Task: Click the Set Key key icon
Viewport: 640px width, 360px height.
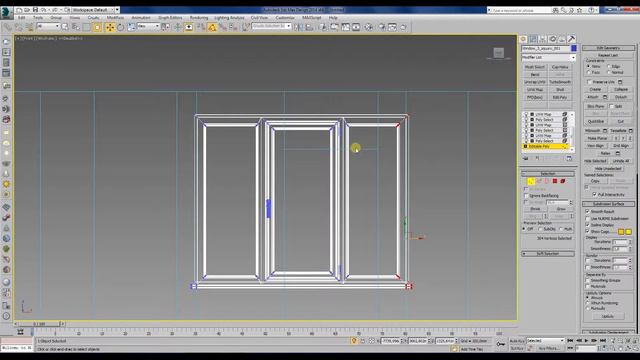Action: pyautogui.click(x=501, y=344)
